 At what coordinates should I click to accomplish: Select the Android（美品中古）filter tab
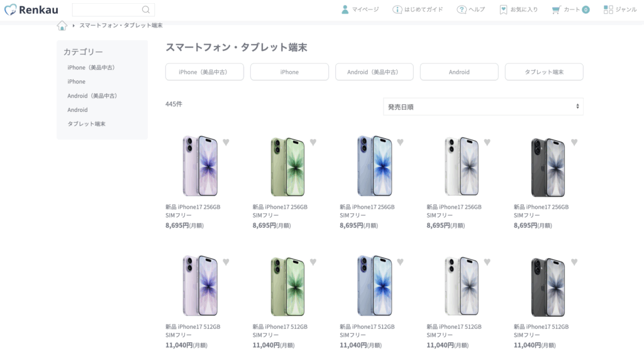[374, 72]
